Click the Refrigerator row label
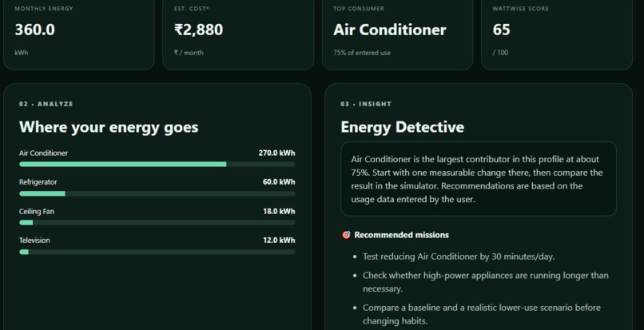This screenshot has height=330, width=644. [38, 182]
